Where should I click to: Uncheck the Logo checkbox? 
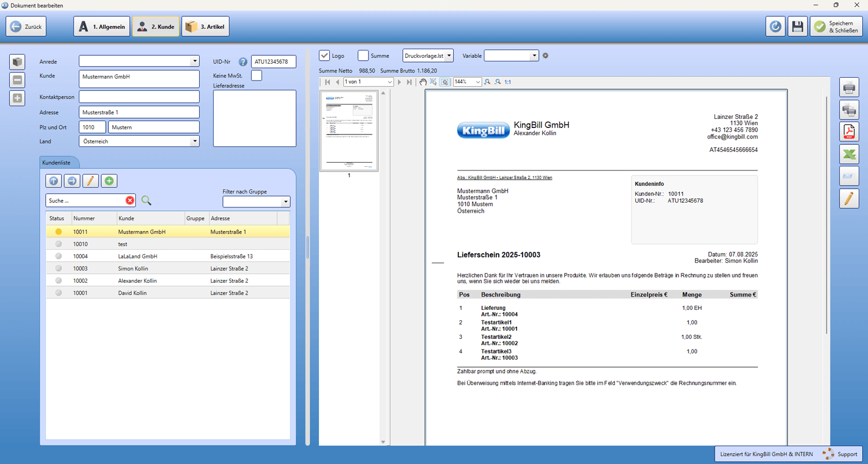[x=325, y=56]
